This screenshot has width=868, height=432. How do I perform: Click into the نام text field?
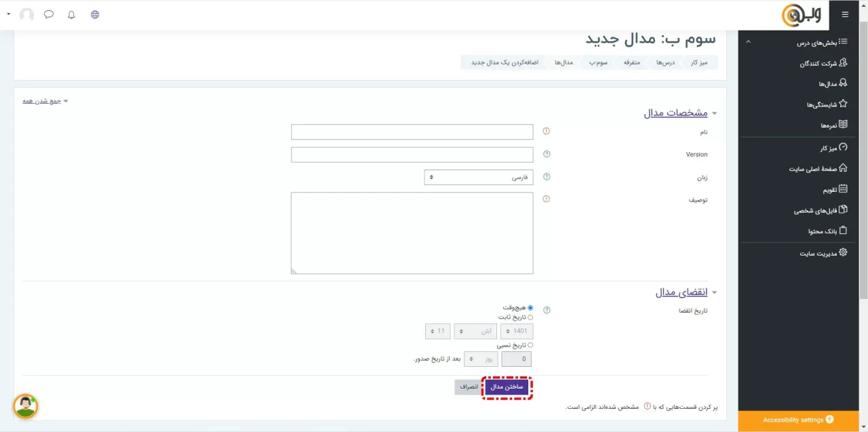click(x=412, y=132)
